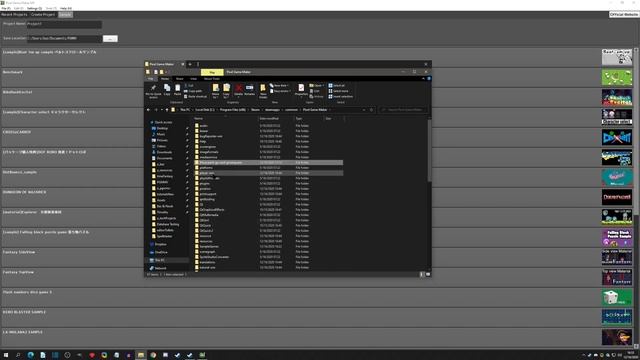Switch to the Create Project tab

[x=43, y=15]
